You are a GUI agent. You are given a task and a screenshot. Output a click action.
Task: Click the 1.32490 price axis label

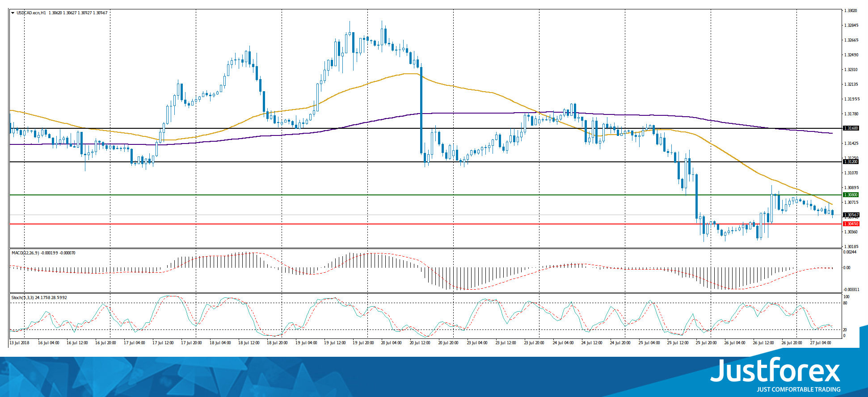click(x=851, y=55)
